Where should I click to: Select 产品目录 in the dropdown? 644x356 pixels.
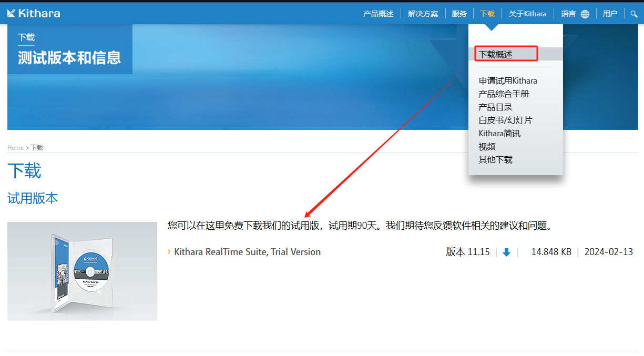(495, 107)
